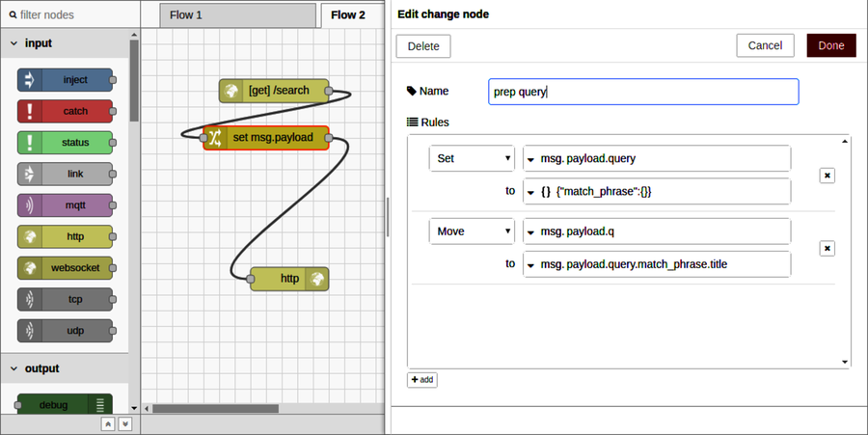868x435 pixels.
Task: Open the Set action dropdown
Action: click(x=473, y=158)
